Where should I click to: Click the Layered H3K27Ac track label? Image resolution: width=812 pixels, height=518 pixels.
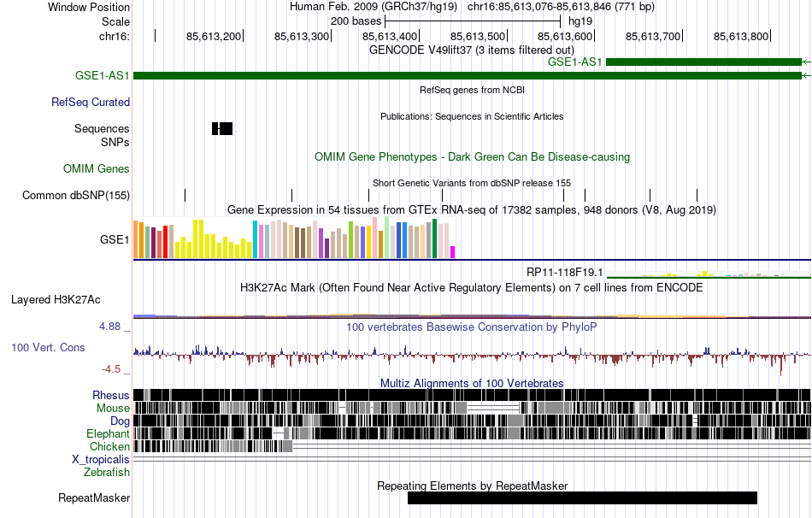(56, 299)
